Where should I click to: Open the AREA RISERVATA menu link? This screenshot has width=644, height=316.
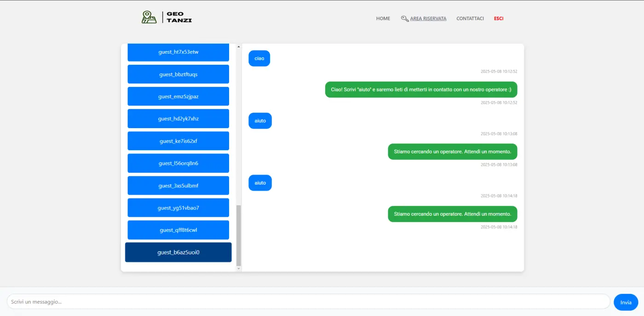pos(428,19)
